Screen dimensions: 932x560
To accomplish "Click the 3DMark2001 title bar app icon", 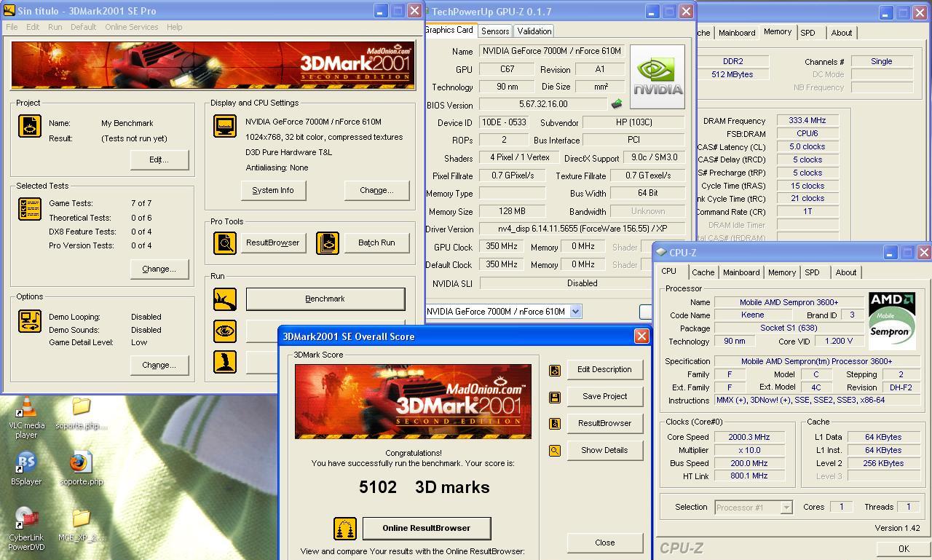I will click(x=9, y=11).
